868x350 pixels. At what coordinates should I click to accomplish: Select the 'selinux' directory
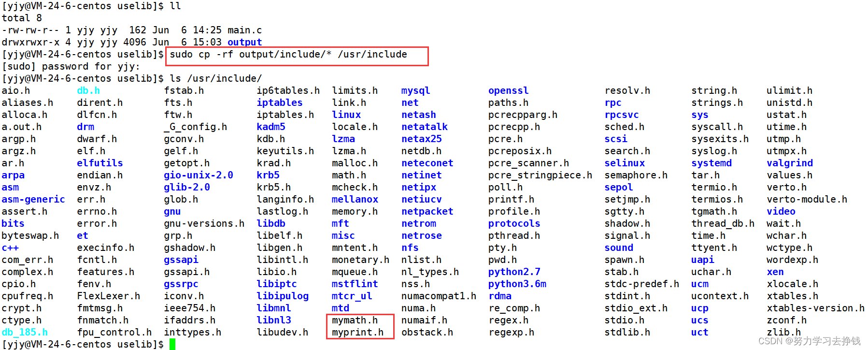pos(625,163)
